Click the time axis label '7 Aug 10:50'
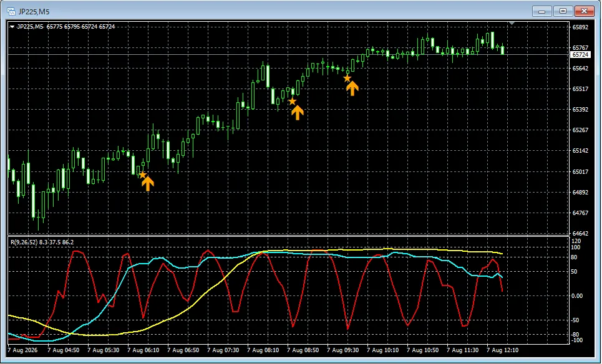Image resolution: width=602 pixels, height=364 pixels. [x=423, y=350]
